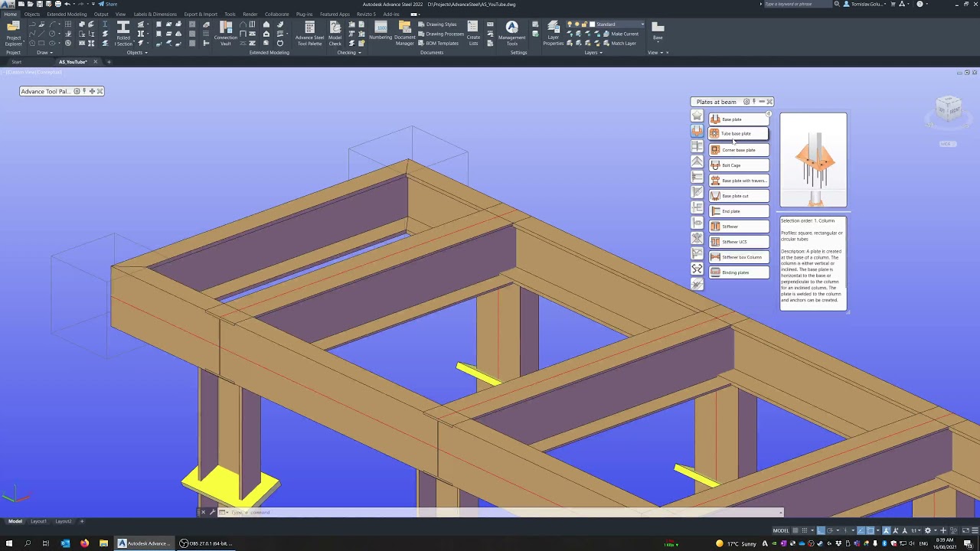Pin the Plates at beam palette
Image resolution: width=980 pixels, height=551 pixels.
754,102
